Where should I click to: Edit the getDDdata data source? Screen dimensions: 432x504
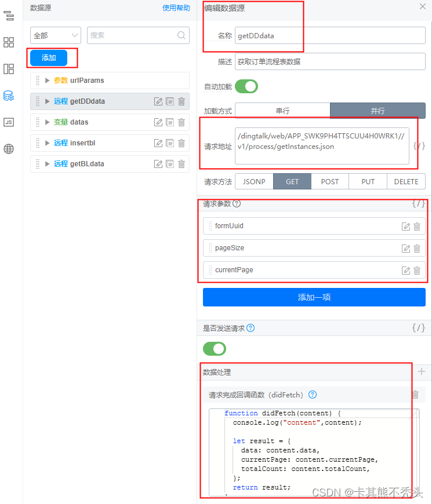tap(158, 101)
